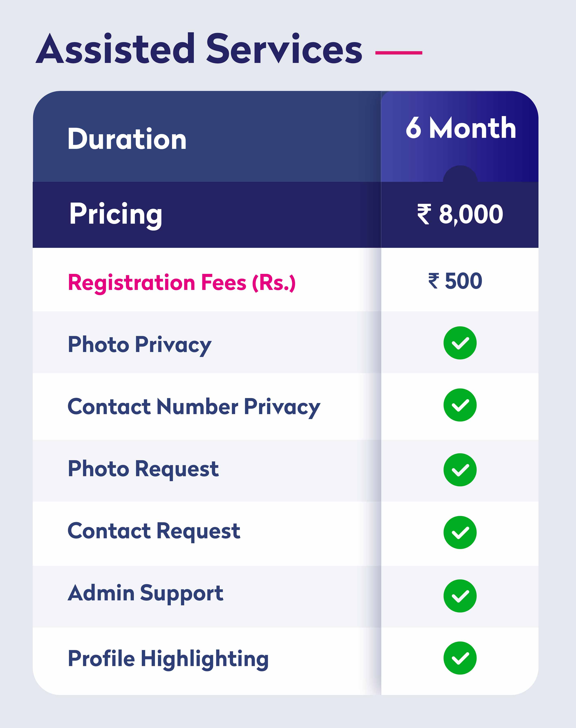Select the Photo Request feature text

click(143, 469)
